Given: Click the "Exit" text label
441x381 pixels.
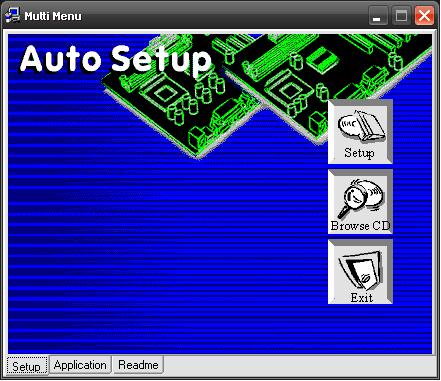Looking at the screenshot, I should [x=361, y=297].
